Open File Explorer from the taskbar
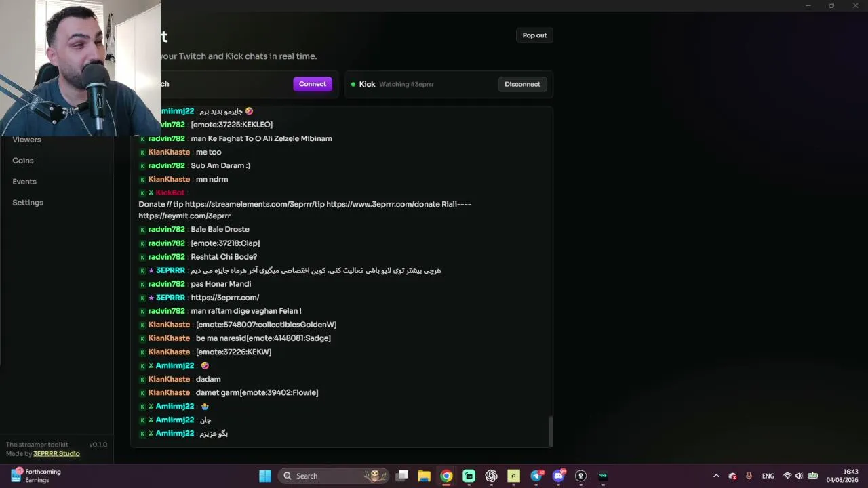The width and height of the screenshot is (868, 488). pos(424,476)
